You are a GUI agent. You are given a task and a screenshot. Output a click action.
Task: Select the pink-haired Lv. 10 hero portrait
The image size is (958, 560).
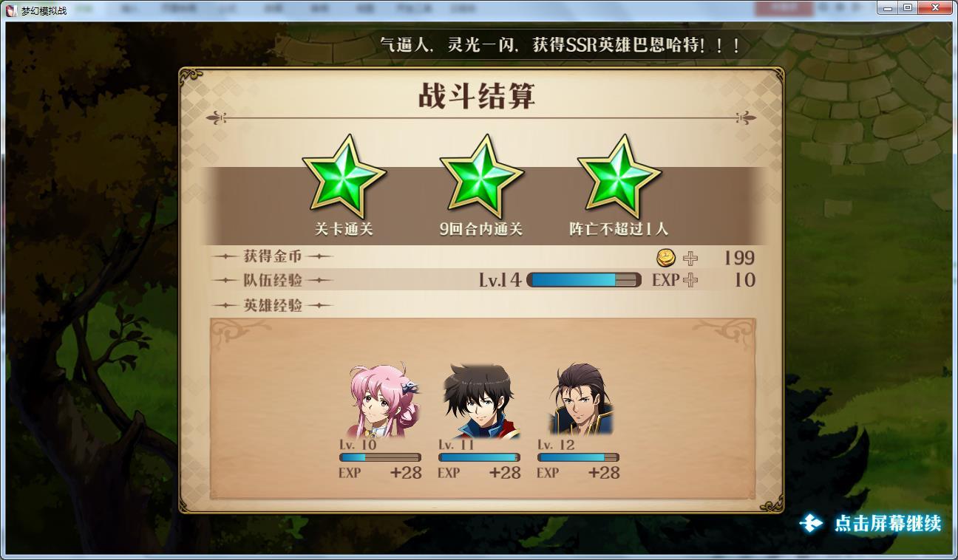(x=383, y=400)
